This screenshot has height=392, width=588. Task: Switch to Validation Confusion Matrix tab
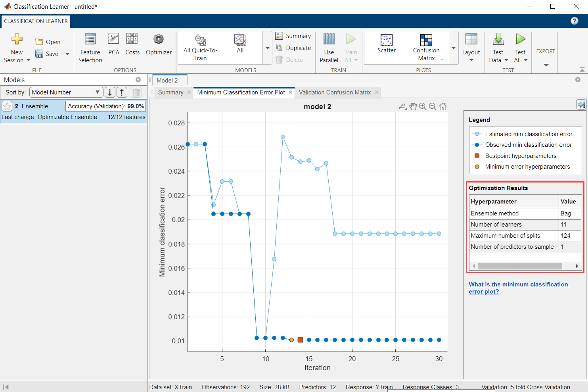click(x=335, y=92)
